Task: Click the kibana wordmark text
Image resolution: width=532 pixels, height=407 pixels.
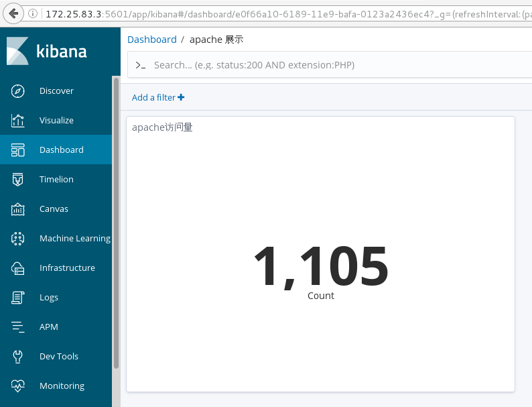Action: click(x=62, y=51)
